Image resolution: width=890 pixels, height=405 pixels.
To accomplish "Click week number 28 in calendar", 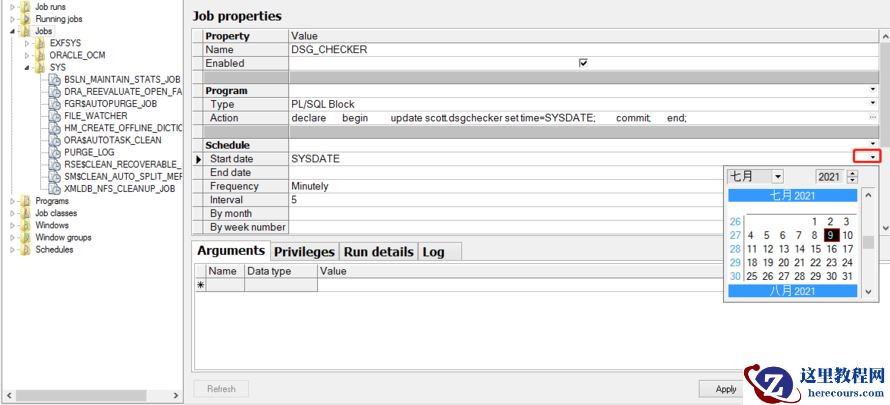I will coord(736,248).
